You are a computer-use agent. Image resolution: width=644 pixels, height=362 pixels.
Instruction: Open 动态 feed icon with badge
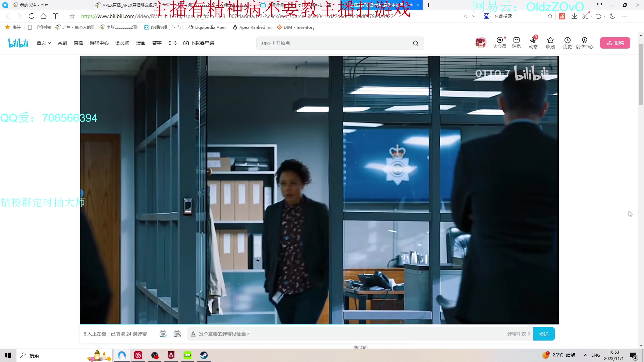pos(533,43)
